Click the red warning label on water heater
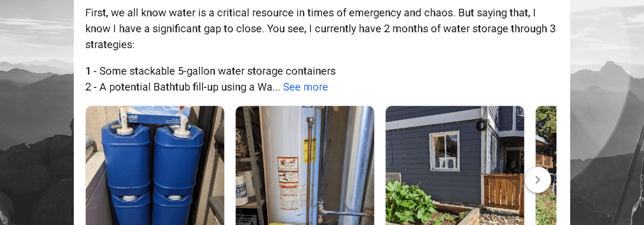This screenshot has height=225, width=644. (x=288, y=182)
